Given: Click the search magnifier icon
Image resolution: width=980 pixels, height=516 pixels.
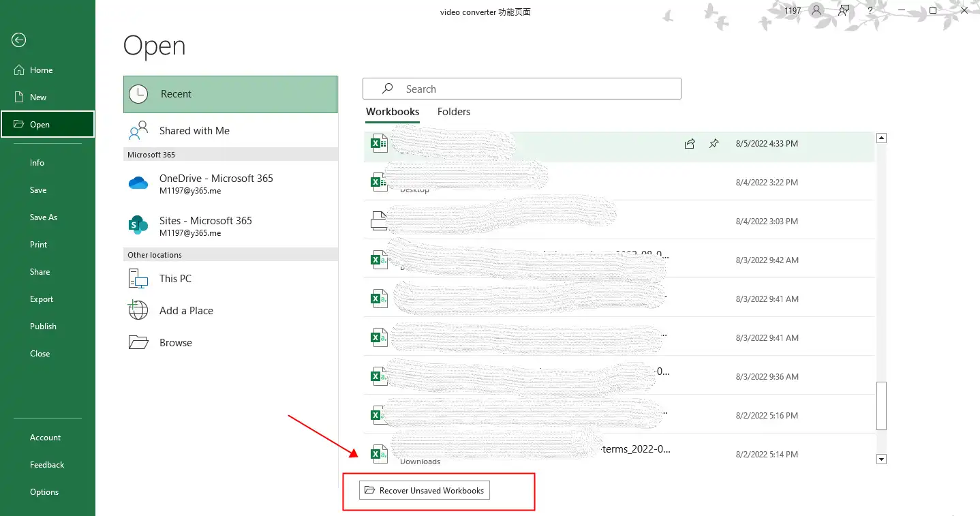Looking at the screenshot, I should pos(387,89).
